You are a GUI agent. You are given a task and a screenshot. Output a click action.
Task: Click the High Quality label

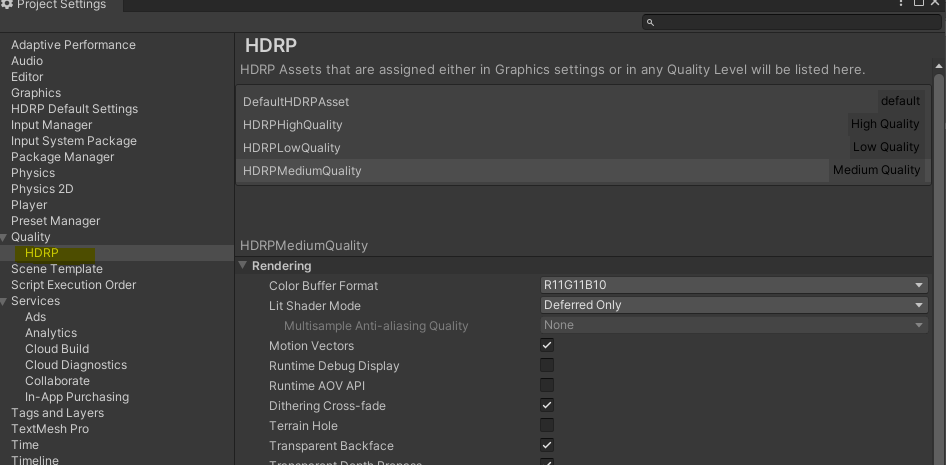pos(884,124)
